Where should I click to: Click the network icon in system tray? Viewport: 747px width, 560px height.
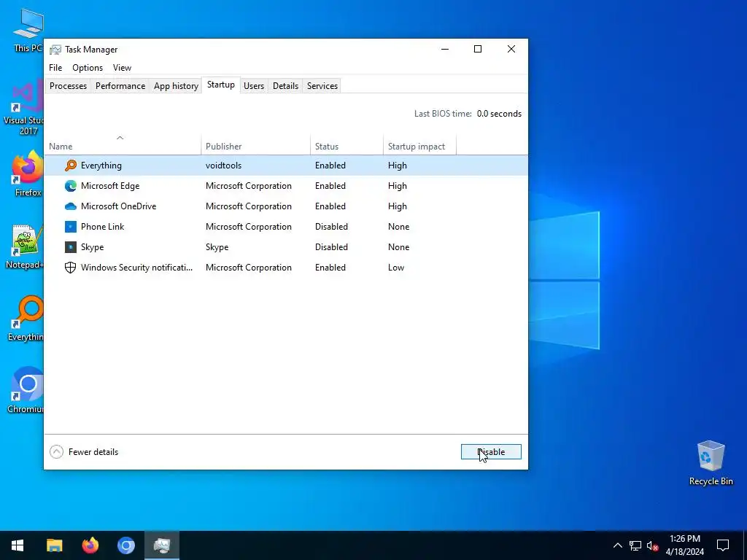click(635, 545)
